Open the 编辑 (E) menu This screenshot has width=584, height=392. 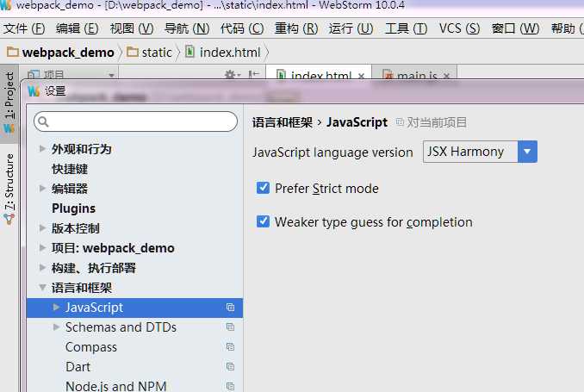(x=78, y=28)
